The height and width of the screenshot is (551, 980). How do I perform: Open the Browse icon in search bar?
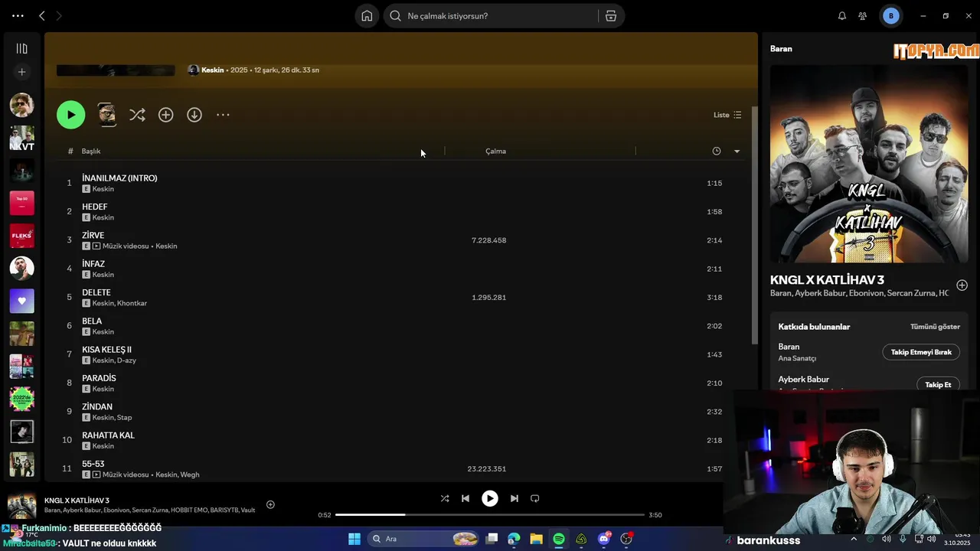pyautogui.click(x=611, y=15)
